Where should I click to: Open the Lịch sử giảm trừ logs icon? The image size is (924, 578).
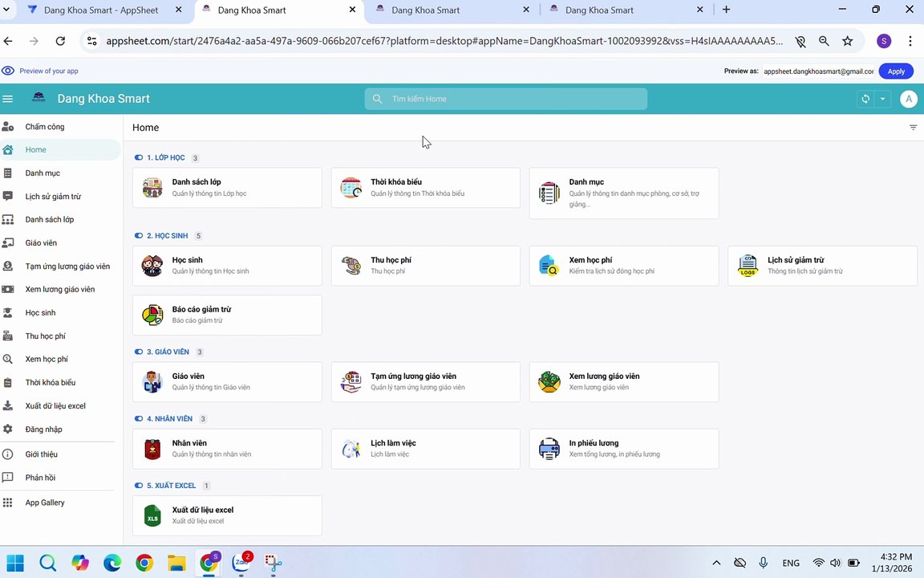[x=748, y=266]
